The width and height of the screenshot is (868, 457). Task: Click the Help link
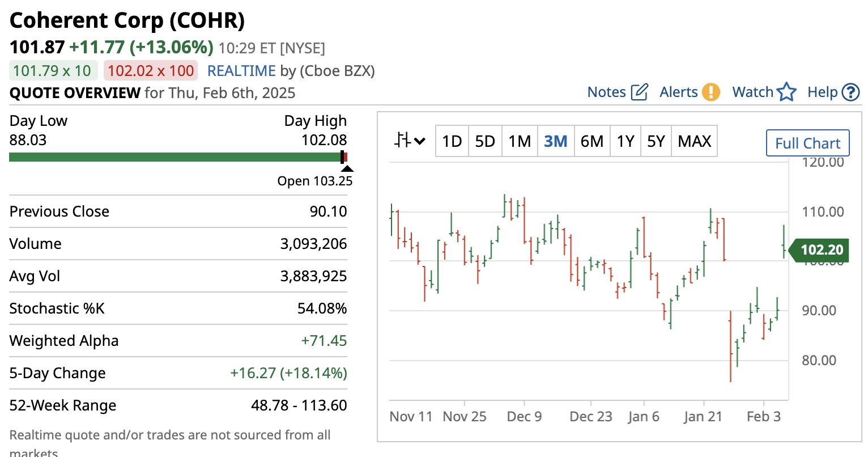click(823, 92)
